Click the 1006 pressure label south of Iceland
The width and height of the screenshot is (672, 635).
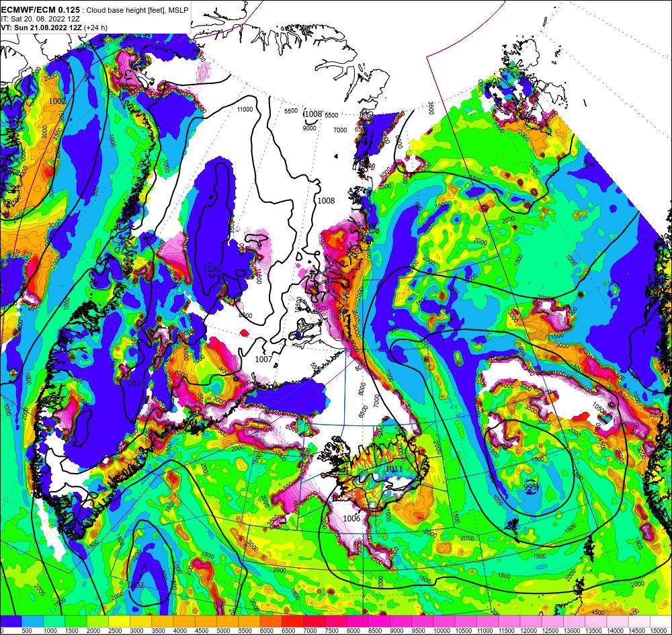(351, 519)
